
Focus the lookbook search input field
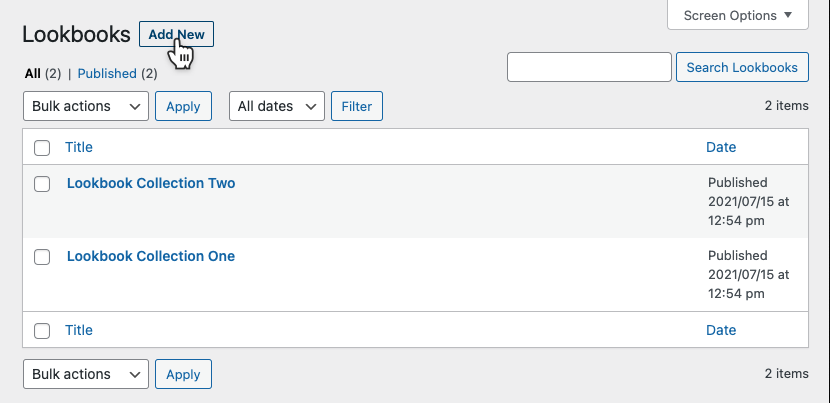coord(589,67)
